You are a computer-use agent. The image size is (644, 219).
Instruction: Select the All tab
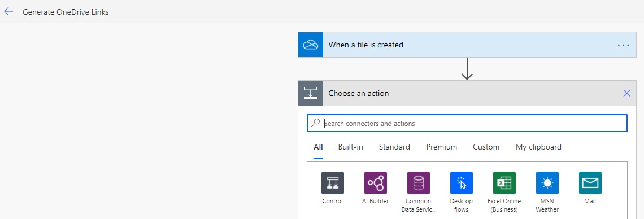(x=318, y=147)
